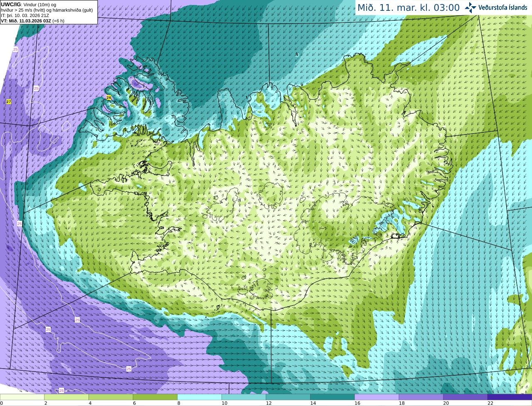Screen dimensions: 532x406
Task: Click legend scale value 20
Action: tap(446, 403)
